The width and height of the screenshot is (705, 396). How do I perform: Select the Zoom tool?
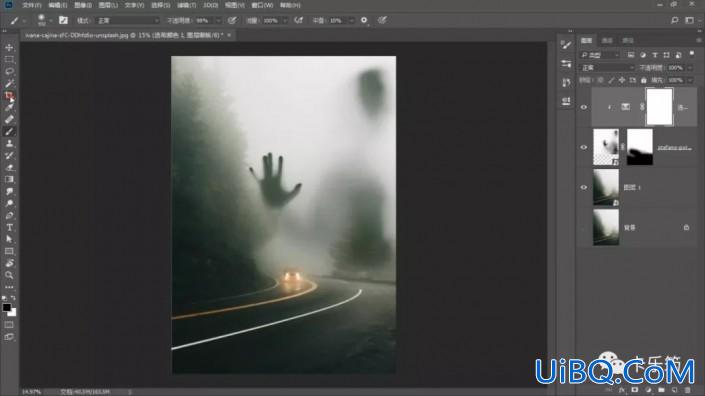click(x=9, y=275)
